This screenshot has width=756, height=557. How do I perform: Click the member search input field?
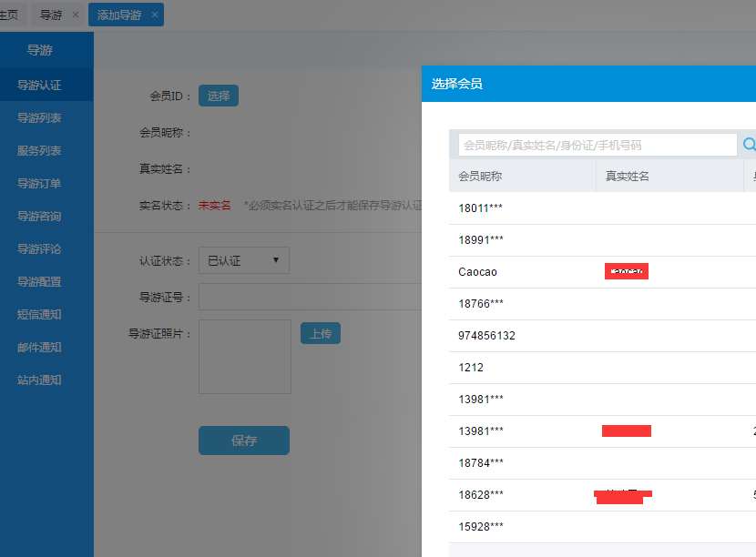(596, 145)
